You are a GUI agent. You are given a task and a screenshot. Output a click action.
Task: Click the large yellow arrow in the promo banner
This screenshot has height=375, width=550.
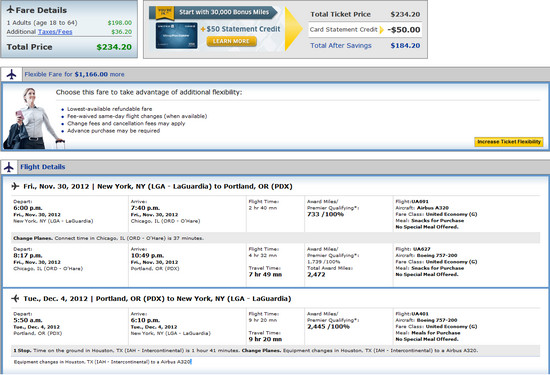click(293, 29)
